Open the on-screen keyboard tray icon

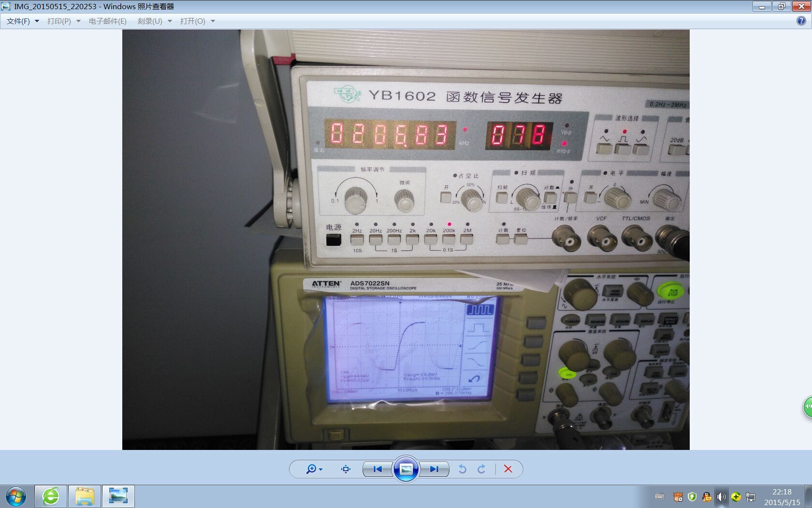click(660, 496)
